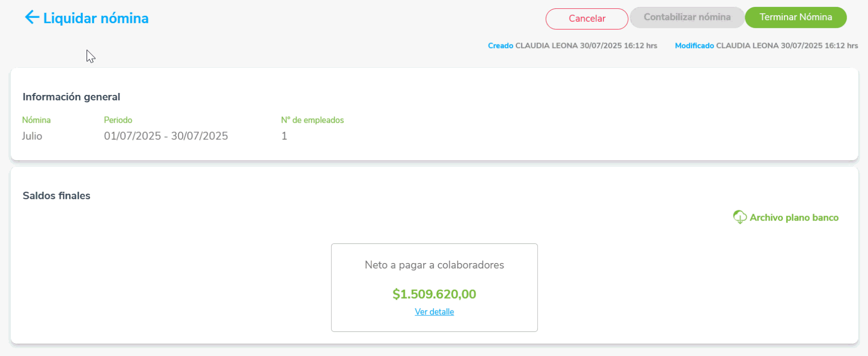Image resolution: width=868 pixels, height=356 pixels.
Task: Click the employee count value 1
Action: coord(284,136)
